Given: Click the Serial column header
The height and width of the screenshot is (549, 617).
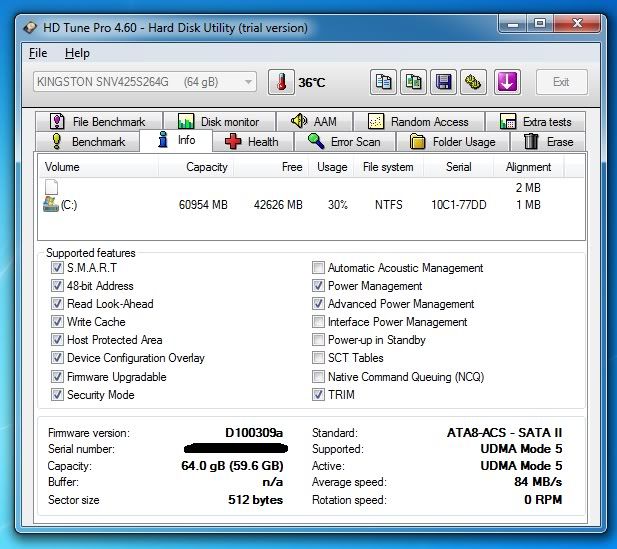Looking at the screenshot, I should 458,167.
